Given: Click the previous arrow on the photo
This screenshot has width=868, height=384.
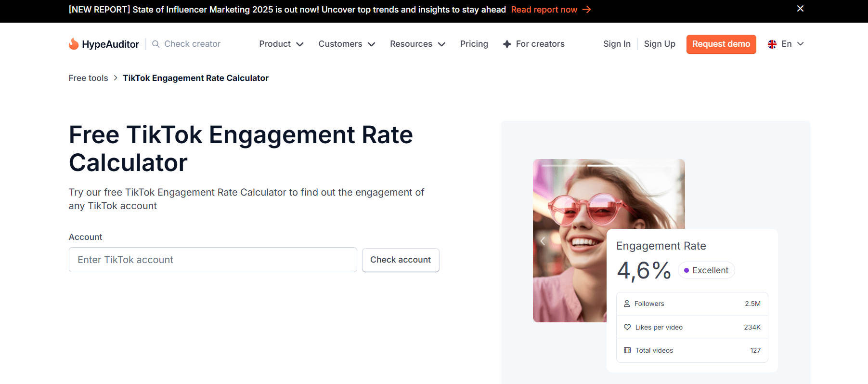Looking at the screenshot, I should pos(543,241).
